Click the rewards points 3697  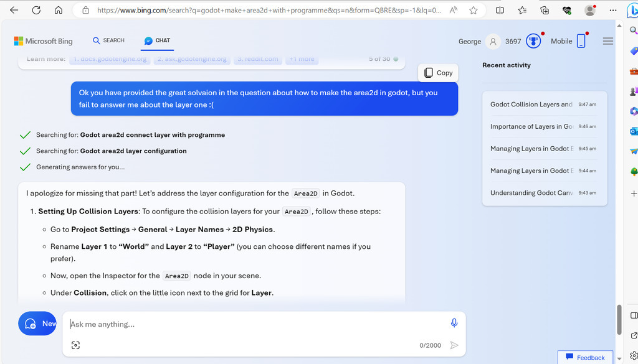(513, 41)
